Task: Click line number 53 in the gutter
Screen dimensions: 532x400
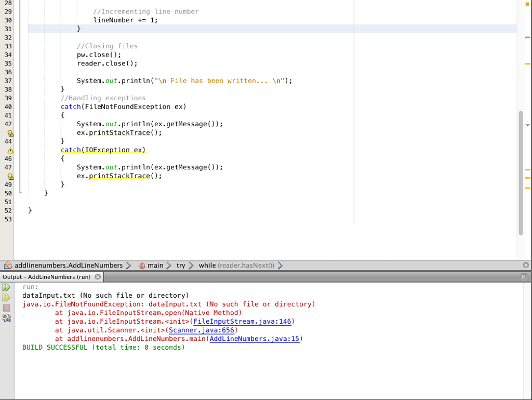Action: point(8,219)
